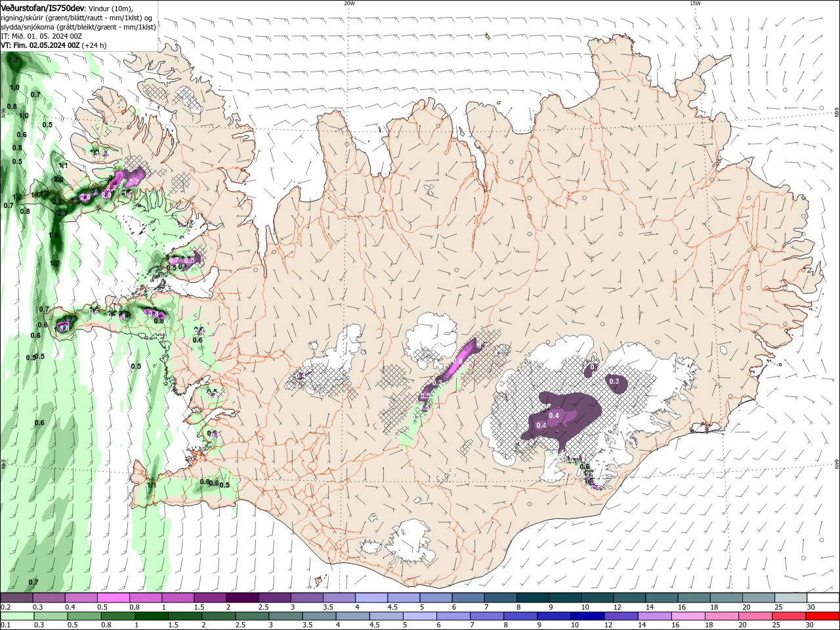This screenshot has width=840, height=630.
Task: Pick the lower-row grey-green swatch starting at 3
Action: [285, 616]
